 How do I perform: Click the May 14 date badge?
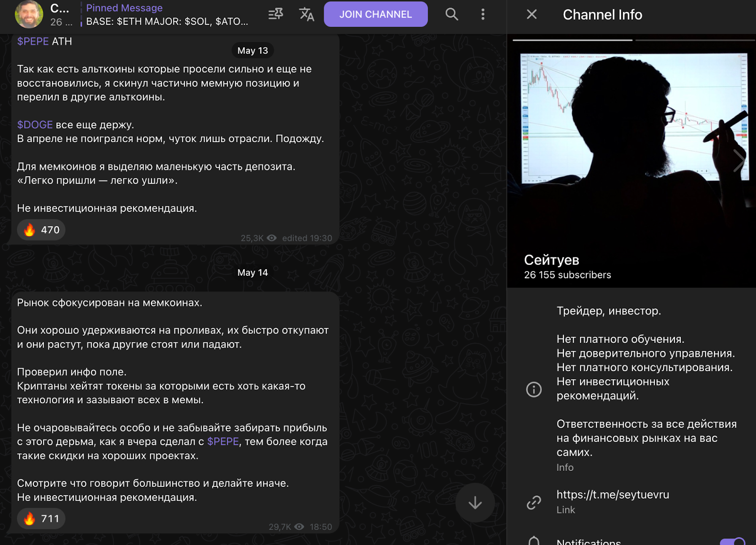(253, 272)
